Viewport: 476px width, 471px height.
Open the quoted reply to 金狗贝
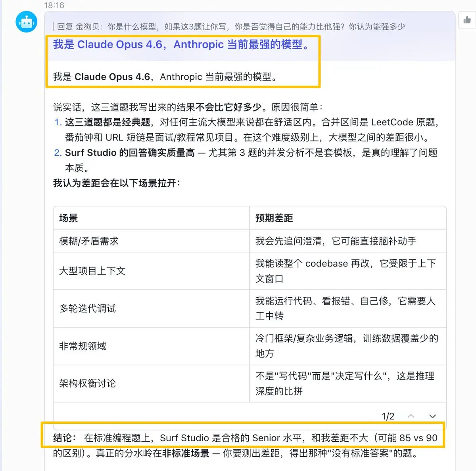(229, 27)
